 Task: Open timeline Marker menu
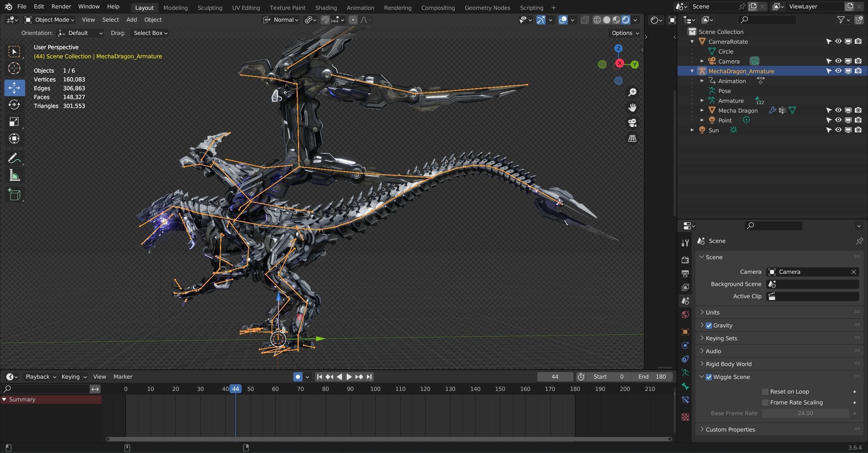pyautogui.click(x=123, y=377)
